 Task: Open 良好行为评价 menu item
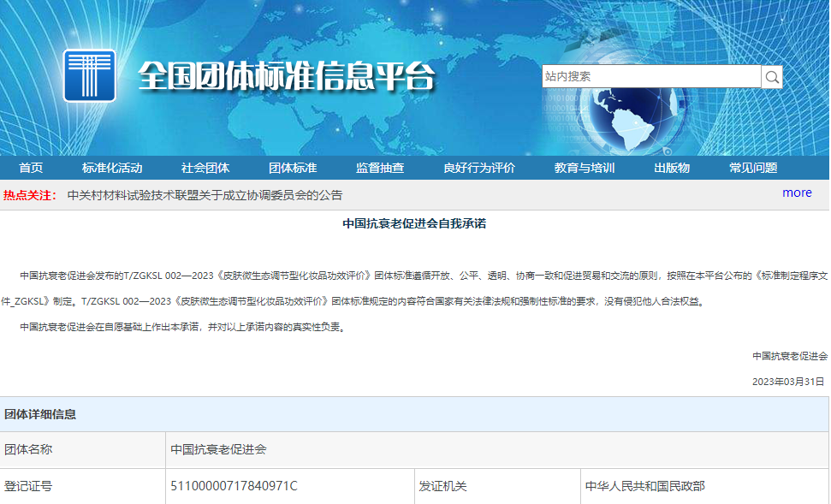coord(479,168)
